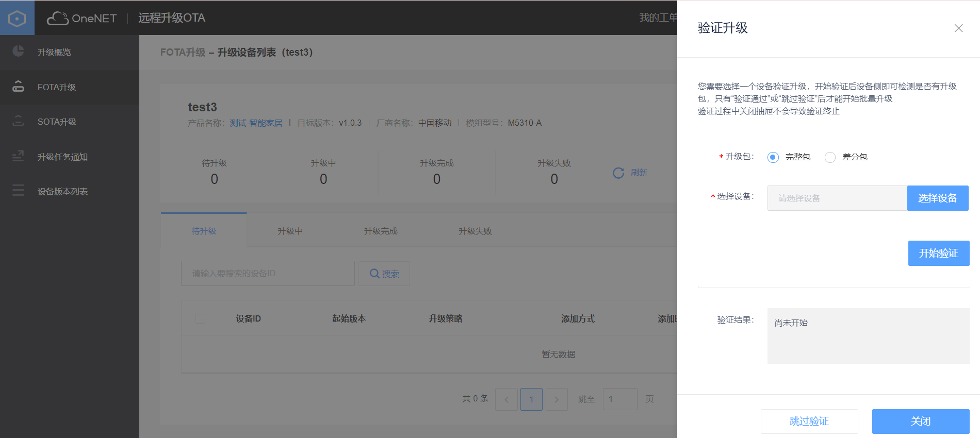Select the 完整包 radio option

pos(773,157)
